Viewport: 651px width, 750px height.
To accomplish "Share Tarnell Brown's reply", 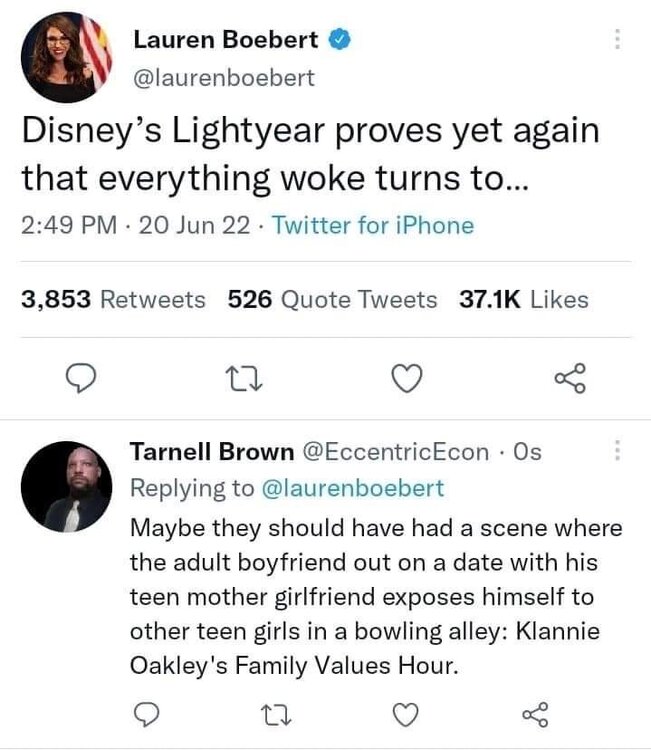I will pos(536,714).
